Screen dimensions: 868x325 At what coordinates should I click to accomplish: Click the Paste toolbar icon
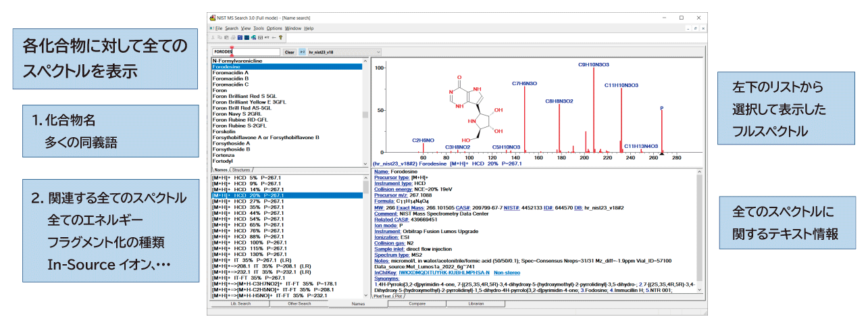[226, 37]
